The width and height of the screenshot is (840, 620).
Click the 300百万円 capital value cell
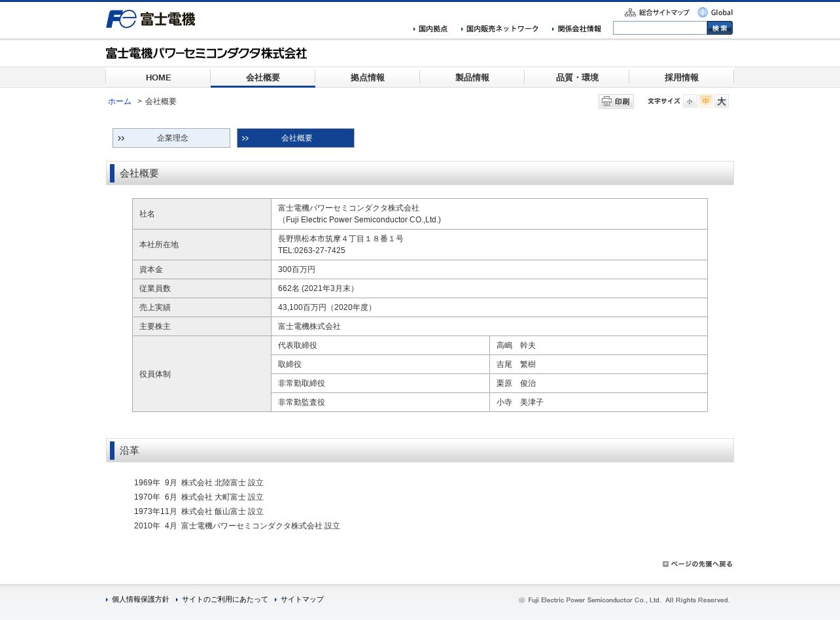(489, 269)
